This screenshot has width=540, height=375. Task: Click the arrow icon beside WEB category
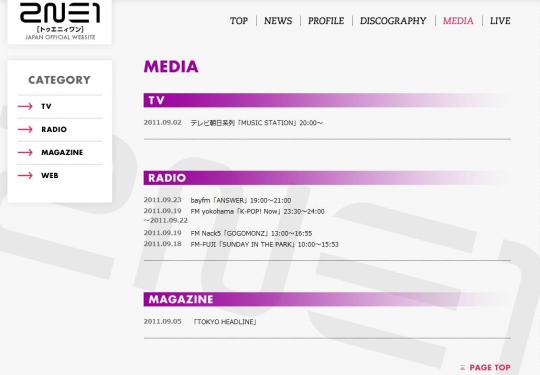coord(25,176)
